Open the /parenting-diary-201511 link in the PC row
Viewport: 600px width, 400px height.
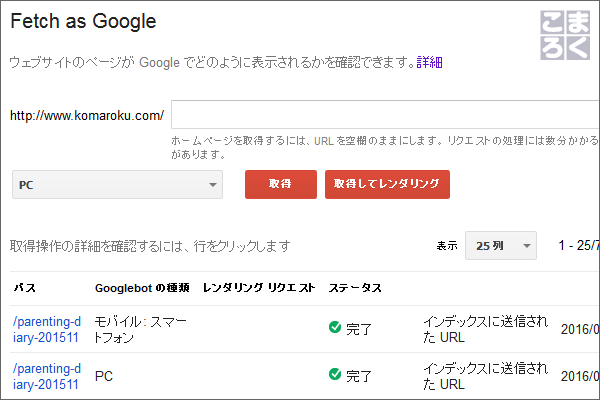pos(47,376)
